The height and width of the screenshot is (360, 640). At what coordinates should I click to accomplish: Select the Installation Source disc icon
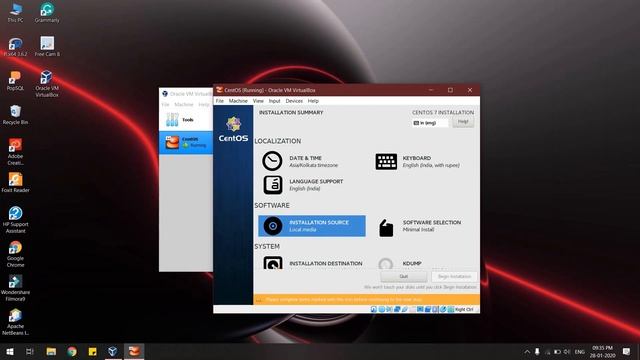pos(273,226)
